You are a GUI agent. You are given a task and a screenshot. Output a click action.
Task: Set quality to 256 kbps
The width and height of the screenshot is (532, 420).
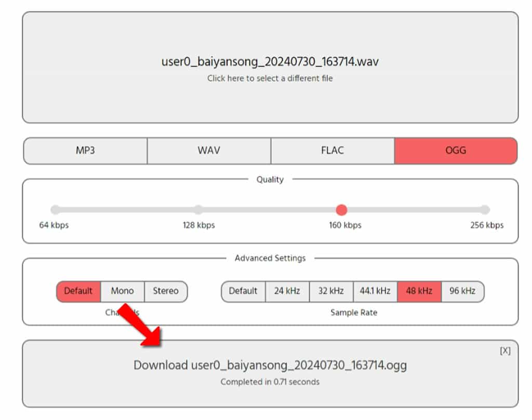(485, 210)
